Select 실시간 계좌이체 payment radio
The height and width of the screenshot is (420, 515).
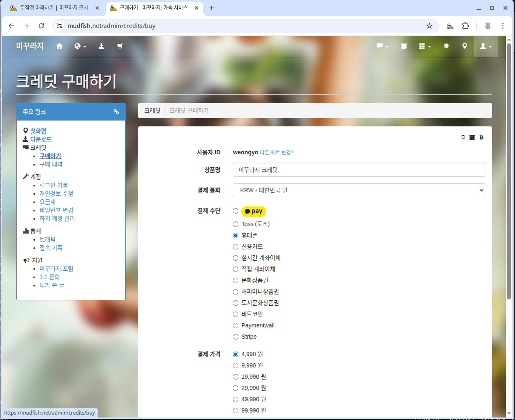pyautogui.click(x=235, y=258)
